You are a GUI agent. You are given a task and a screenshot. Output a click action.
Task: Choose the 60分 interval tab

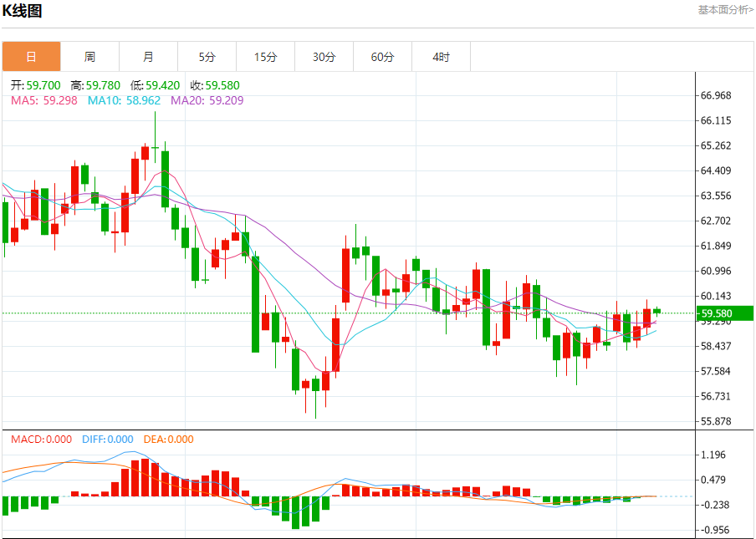pos(382,57)
